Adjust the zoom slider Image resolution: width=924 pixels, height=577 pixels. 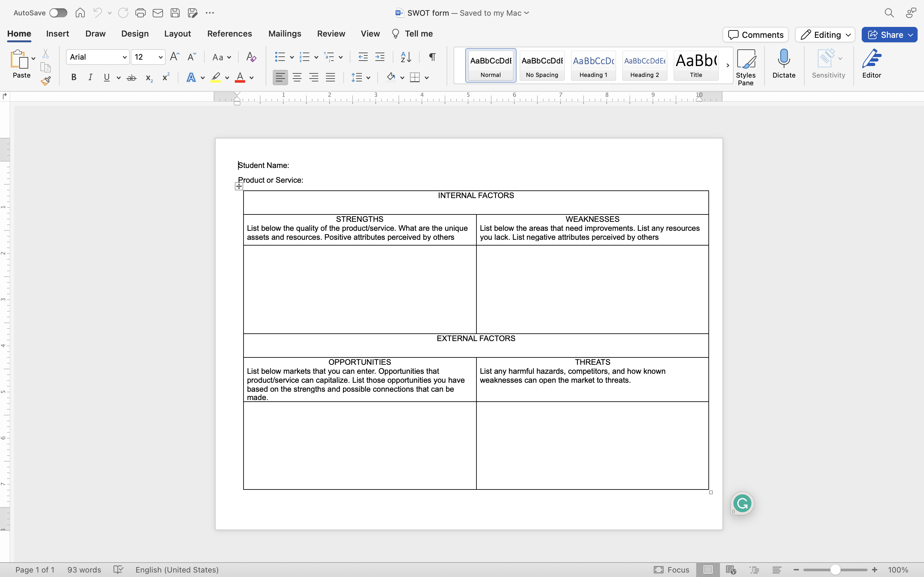(x=835, y=569)
